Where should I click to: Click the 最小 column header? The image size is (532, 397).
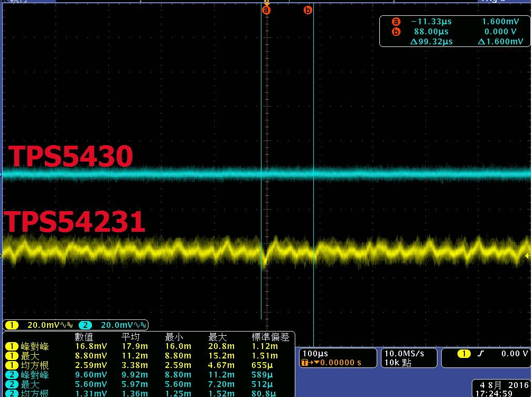coord(174,337)
